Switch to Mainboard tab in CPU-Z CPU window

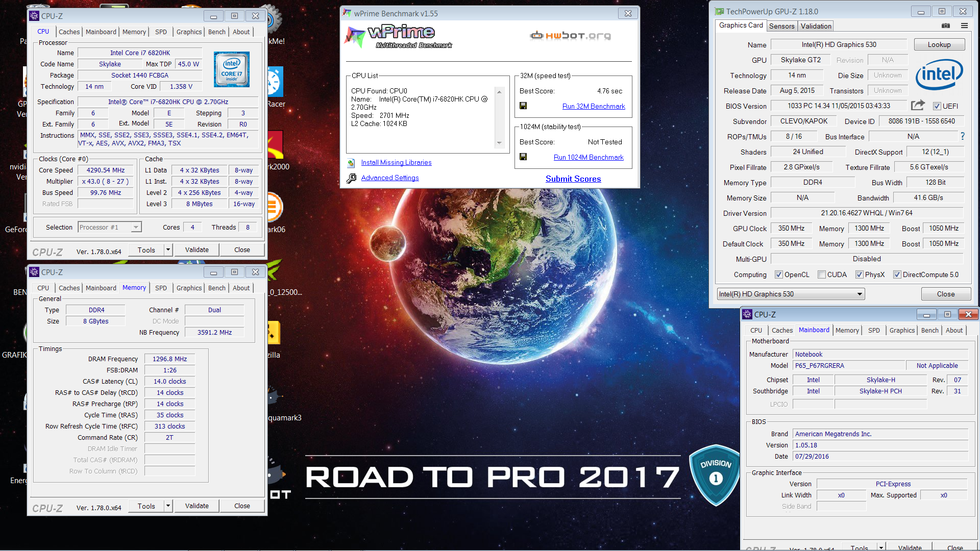point(101,32)
